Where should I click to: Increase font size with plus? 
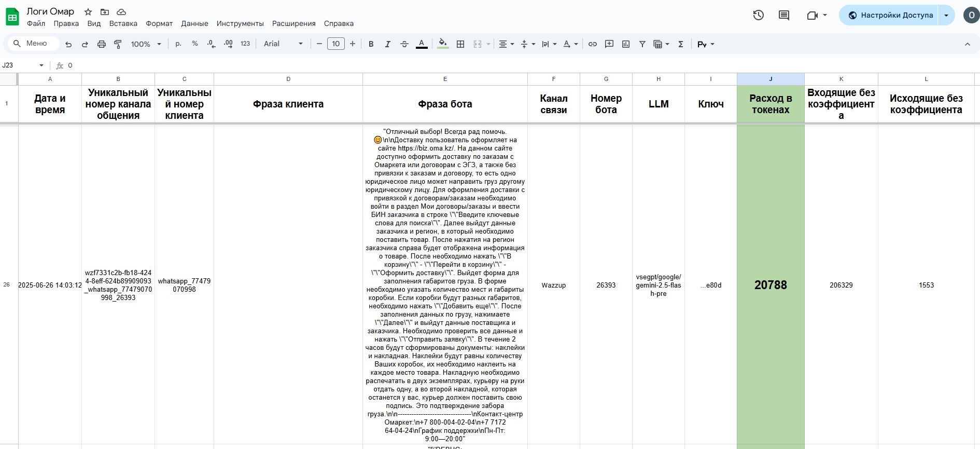353,44
